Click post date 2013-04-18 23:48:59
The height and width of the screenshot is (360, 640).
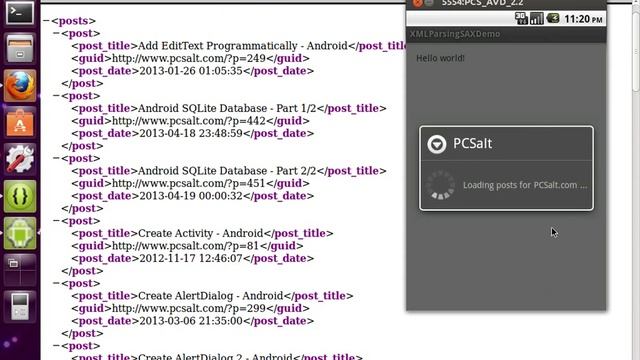pyautogui.click(x=191, y=133)
